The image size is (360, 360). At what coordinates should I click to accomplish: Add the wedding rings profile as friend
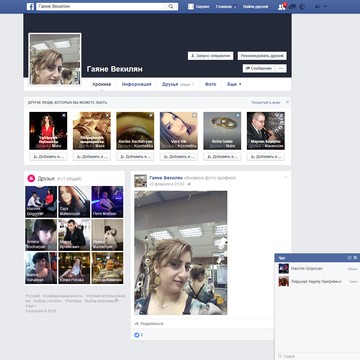tap(222, 157)
